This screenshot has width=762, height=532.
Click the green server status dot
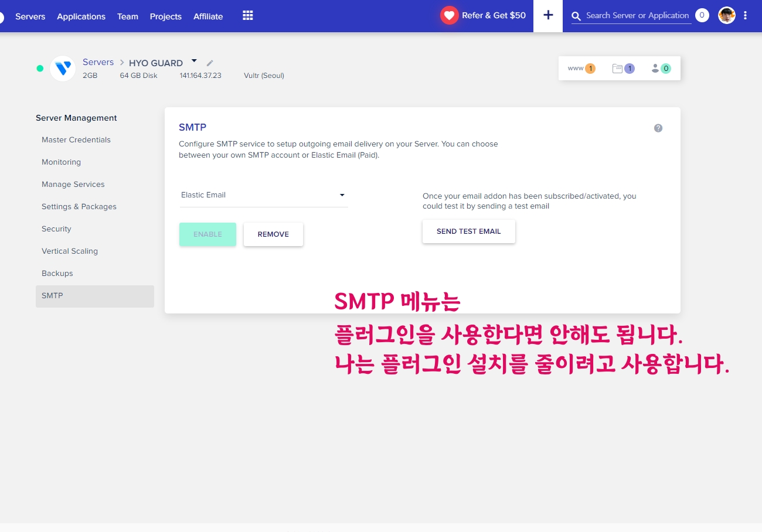click(x=40, y=69)
